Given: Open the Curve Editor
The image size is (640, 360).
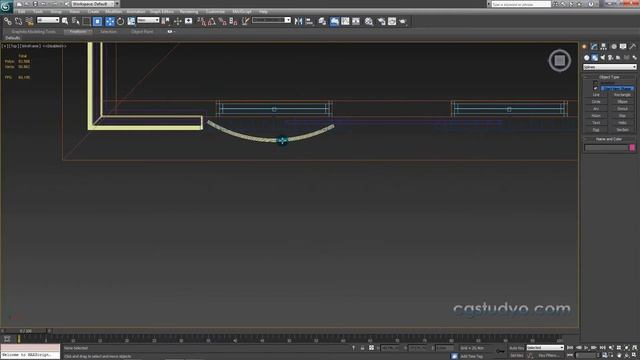Looking at the screenshot, I should (345, 21).
